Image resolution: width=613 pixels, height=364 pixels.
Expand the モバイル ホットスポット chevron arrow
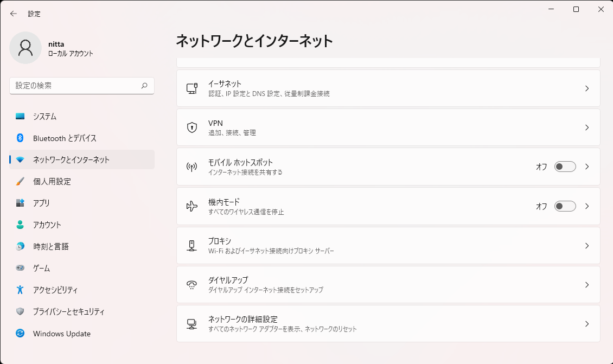(x=587, y=167)
